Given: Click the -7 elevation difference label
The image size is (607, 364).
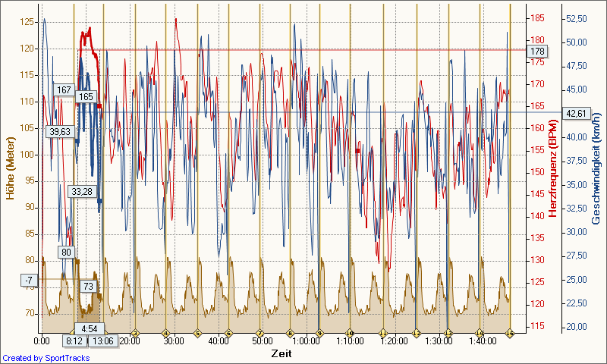Looking at the screenshot, I should (28, 281).
